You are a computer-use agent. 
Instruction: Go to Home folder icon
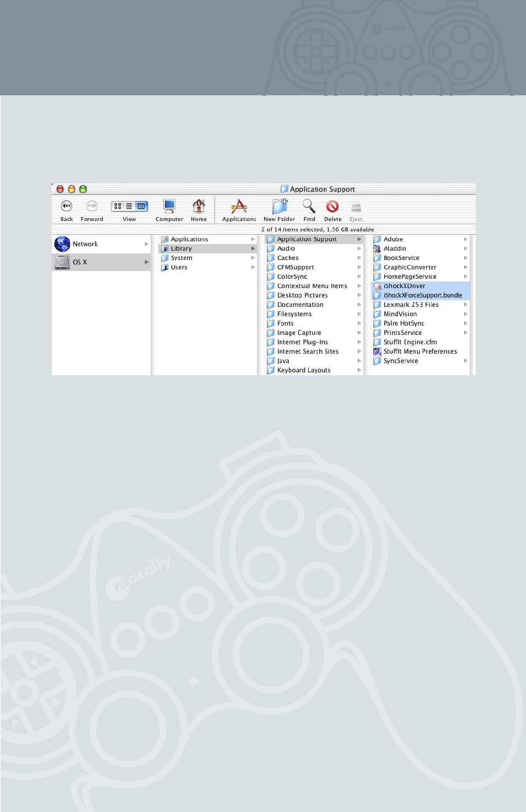(198, 206)
